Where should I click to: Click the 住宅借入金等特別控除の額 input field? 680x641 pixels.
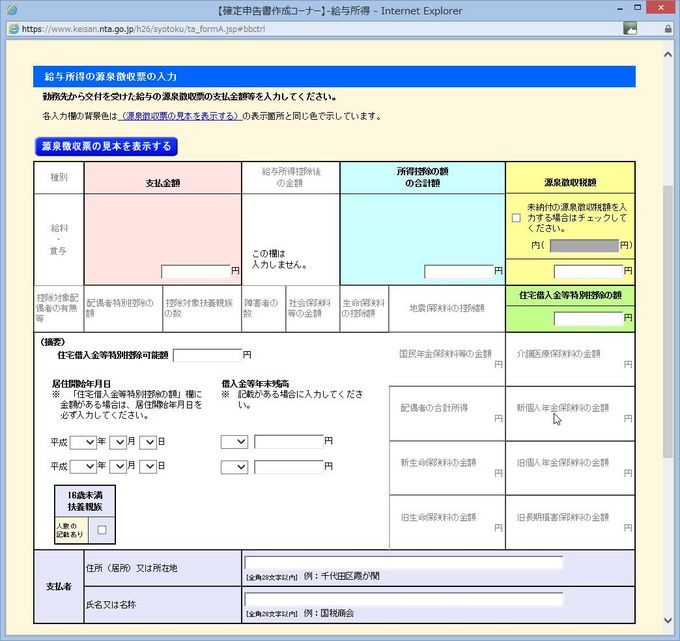click(x=588, y=319)
